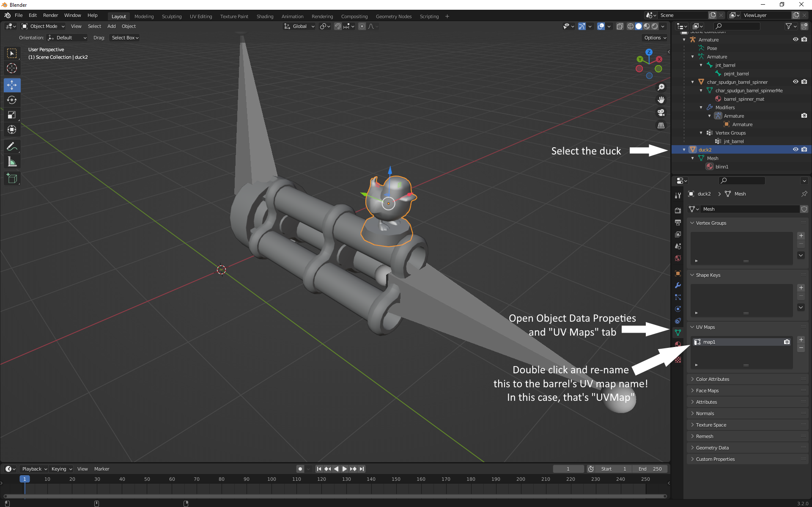Open the Object Data properties tab
812x507 pixels.
pyautogui.click(x=678, y=333)
